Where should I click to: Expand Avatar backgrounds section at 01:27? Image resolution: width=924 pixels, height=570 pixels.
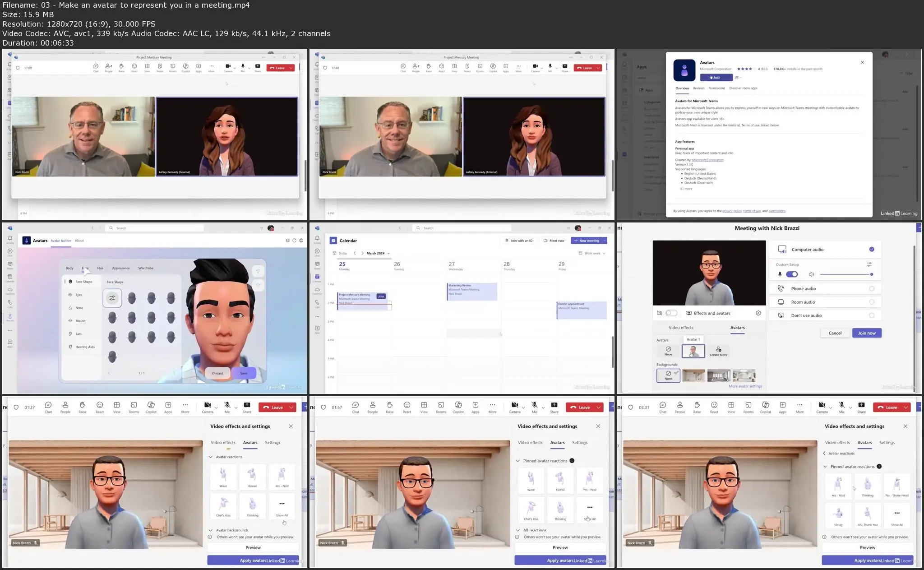click(x=211, y=530)
